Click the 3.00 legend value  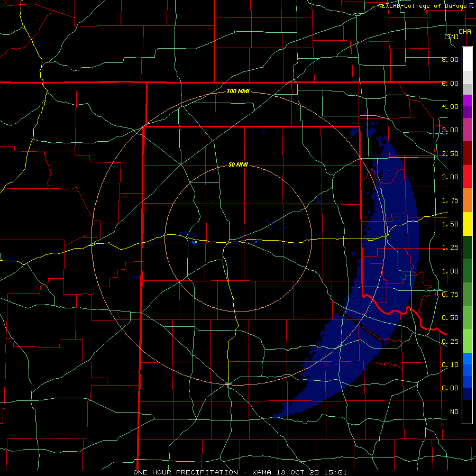click(x=450, y=130)
